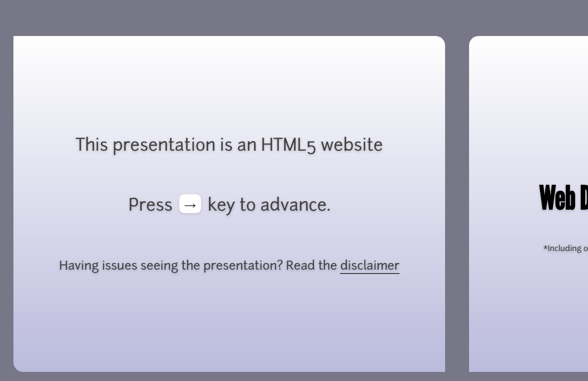
Task: Select the HTML5 website heading text
Action: click(x=229, y=144)
